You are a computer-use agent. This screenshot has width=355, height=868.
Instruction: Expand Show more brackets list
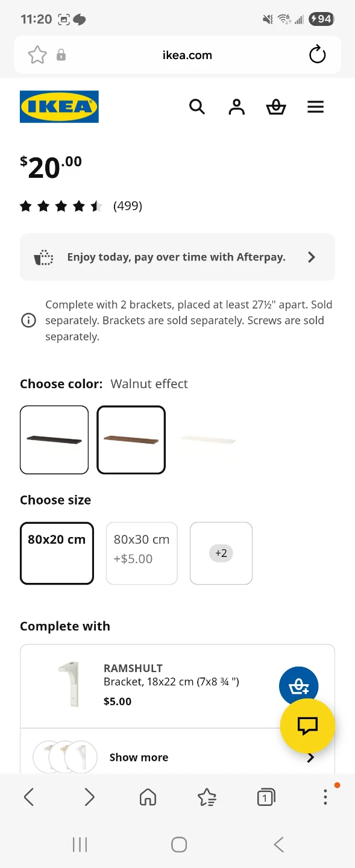pyautogui.click(x=177, y=758)
